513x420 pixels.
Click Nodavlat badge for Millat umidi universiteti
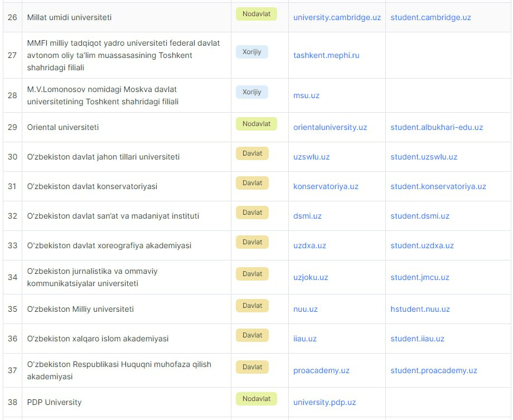(x=256, y=14)
